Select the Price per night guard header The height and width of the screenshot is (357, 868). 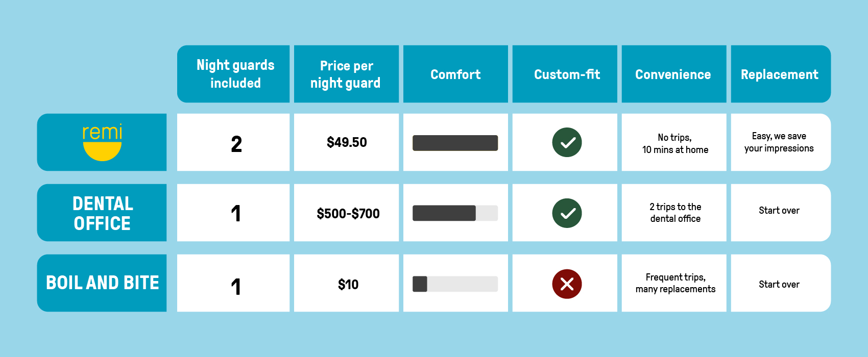346,74
